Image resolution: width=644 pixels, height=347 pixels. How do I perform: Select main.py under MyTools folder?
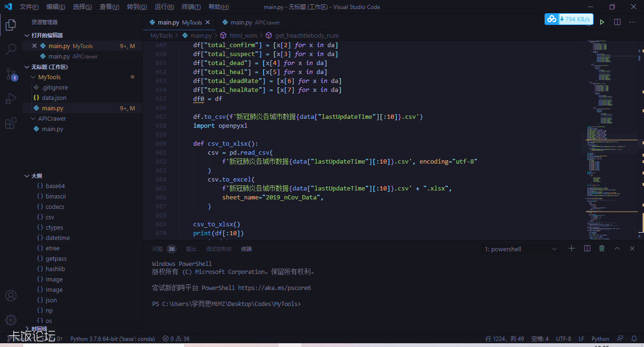tap(82, 108)
